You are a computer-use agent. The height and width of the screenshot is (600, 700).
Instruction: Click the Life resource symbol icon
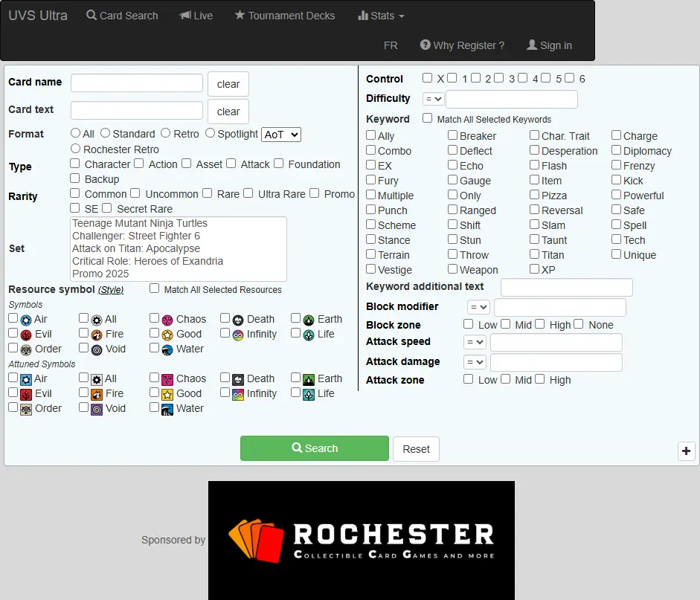click(x=309, y=335)
